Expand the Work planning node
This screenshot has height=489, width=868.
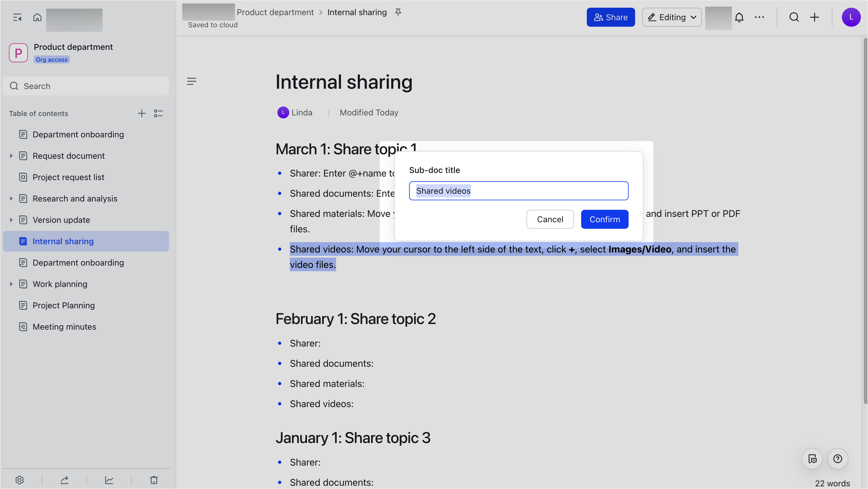11,284
